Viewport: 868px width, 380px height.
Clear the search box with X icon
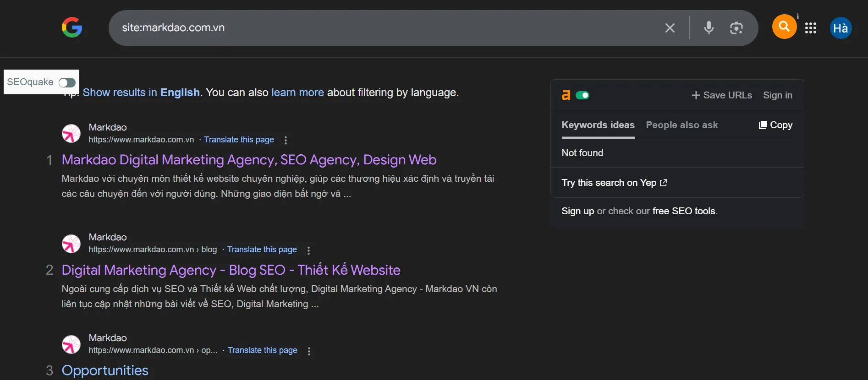[x=670, y=28]
